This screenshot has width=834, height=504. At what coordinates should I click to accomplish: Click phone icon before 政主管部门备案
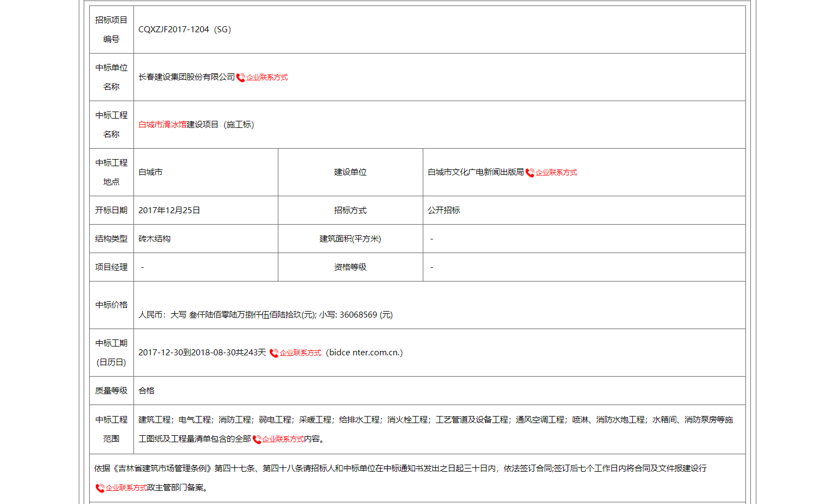[100, 488]
